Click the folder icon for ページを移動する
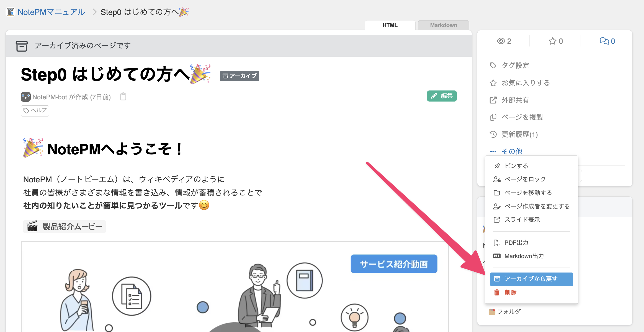The width and height of the screenshot is (644, 332). click(497, 193)
